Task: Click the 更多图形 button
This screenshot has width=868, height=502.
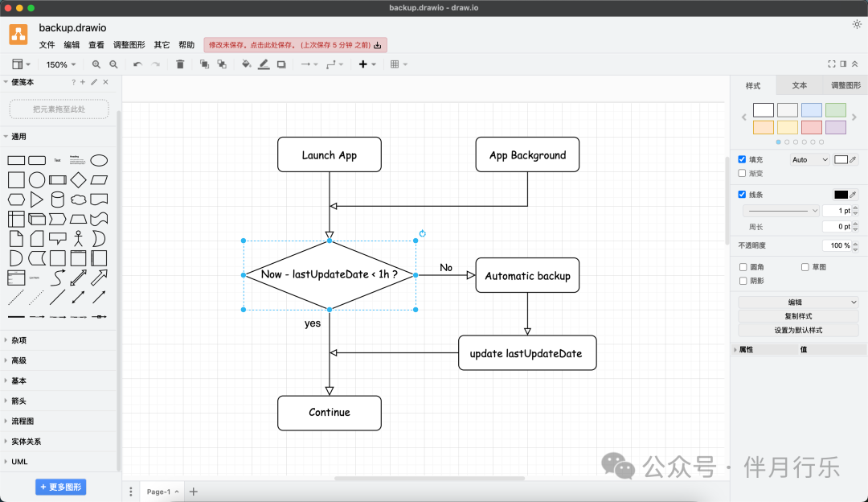Action: [x=61, y=487]
